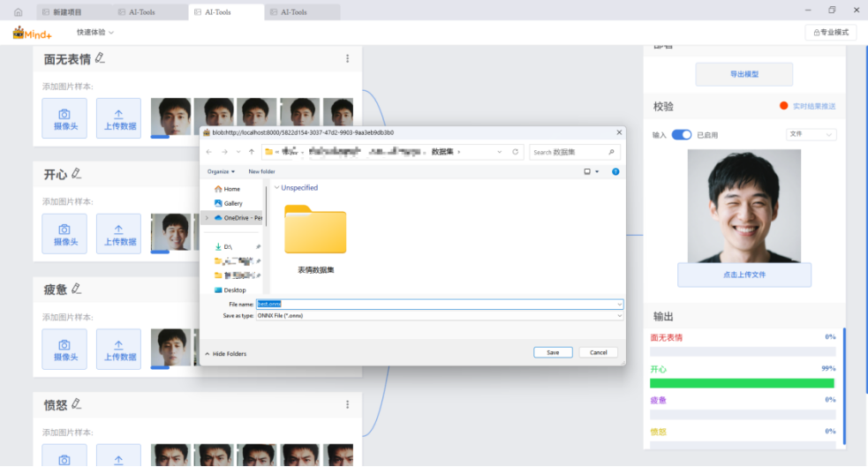
Task: Expand OneDrive tree node
Action: tap(207, 218)
